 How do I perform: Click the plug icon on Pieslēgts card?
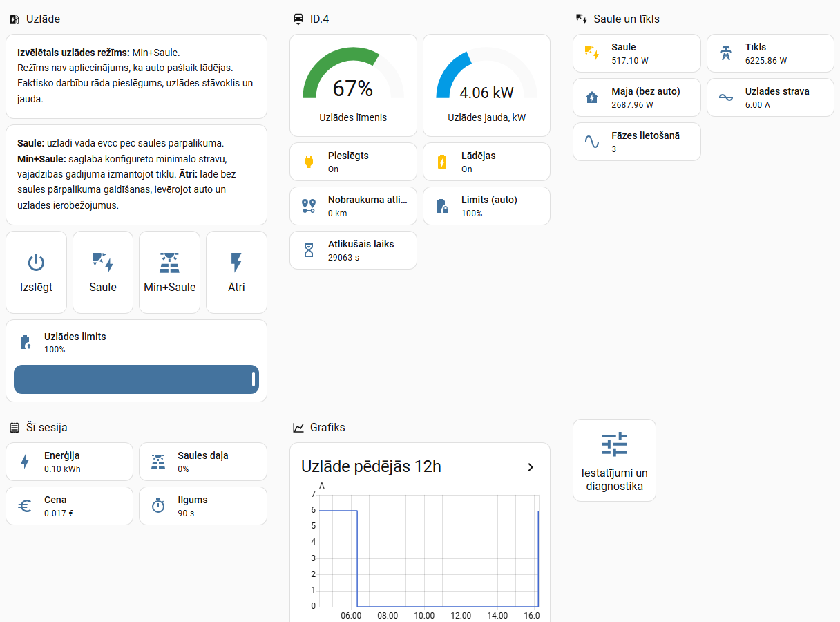click(309, 162)
